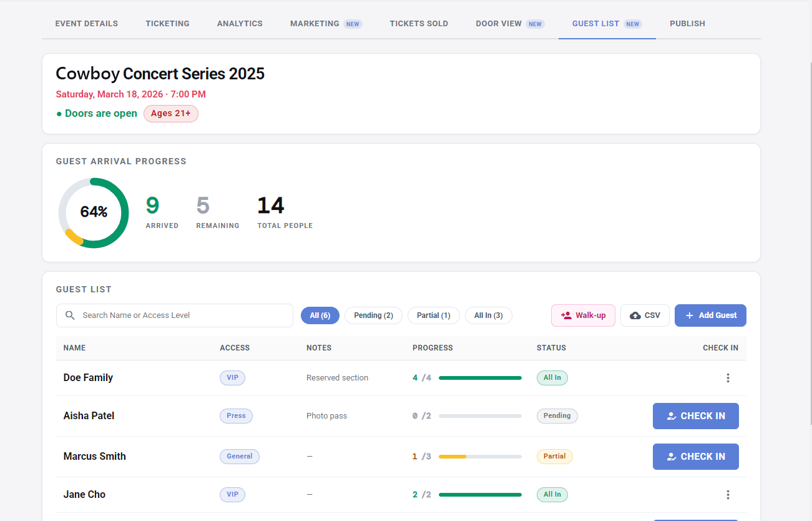Click Marcus Smith's partial progress bar
Screen dimensions: 812x521
point(480,457)
